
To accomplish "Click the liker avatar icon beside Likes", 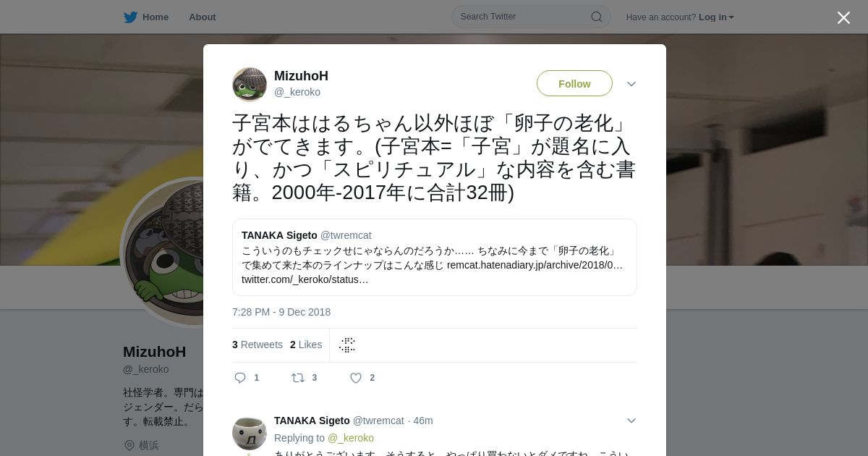I will point(347,345).
